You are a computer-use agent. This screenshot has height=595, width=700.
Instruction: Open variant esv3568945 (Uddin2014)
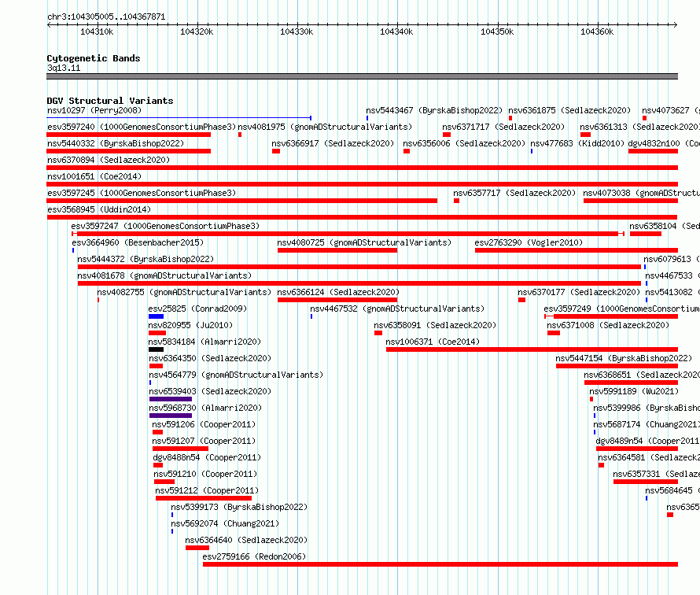(99, 209)
